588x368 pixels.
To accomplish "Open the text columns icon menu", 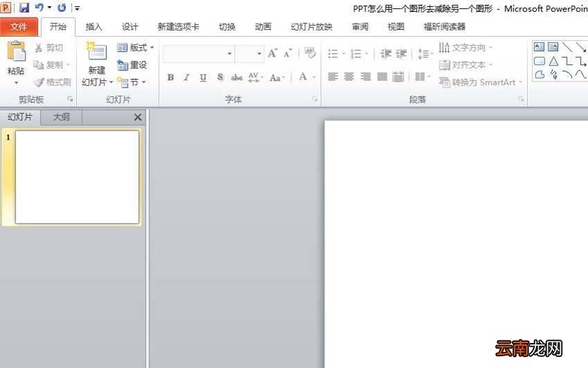I will coord(423,77).
